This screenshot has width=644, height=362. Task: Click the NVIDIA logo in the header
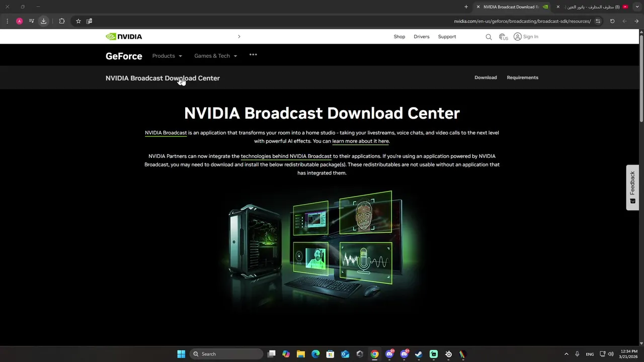tap(124, 37)
